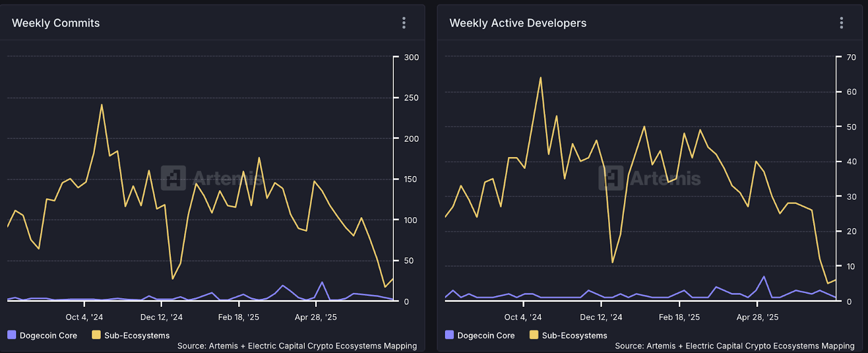This screenshot has height=353, width=868.
Task: Click the 30 y-axis value in Weekly Active Developers
Action: tap(852, 197)
